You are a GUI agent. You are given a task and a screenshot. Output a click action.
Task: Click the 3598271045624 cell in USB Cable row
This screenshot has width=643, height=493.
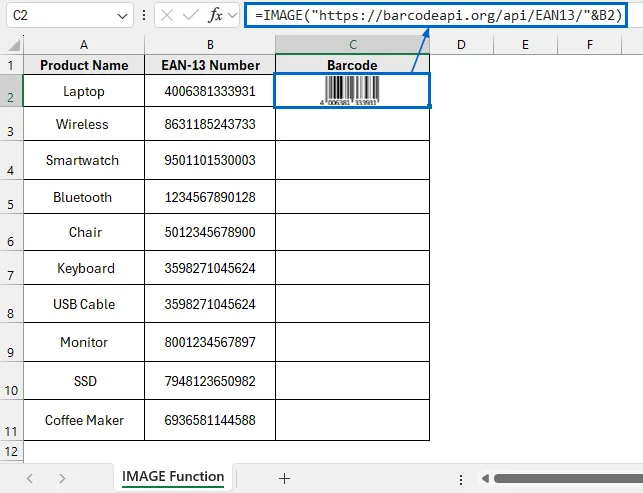pos(210,304)
